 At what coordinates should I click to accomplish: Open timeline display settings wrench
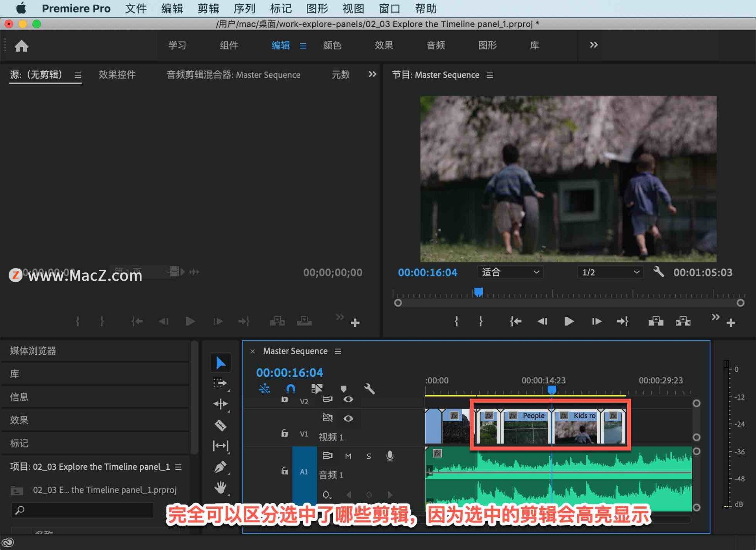(369, 389)
